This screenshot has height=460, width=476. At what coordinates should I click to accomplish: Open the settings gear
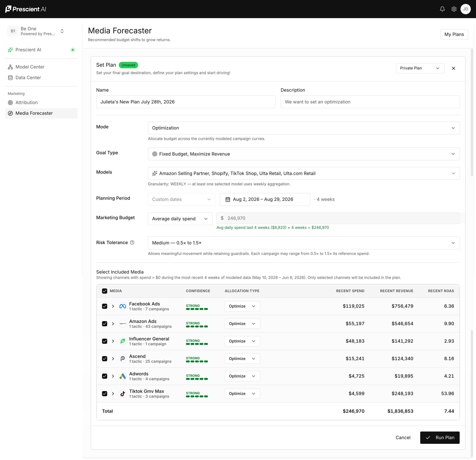pos(454,9)
